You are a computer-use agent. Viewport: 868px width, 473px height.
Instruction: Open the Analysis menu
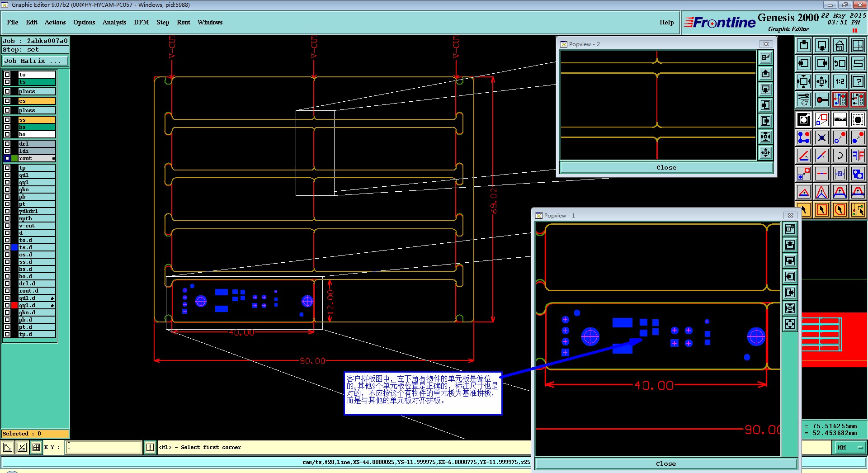(x=114, y=22)
